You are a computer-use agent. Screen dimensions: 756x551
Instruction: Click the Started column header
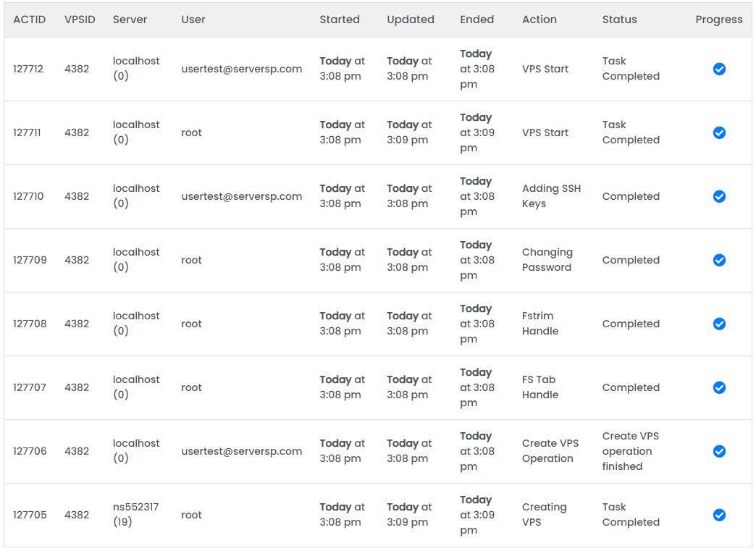(340, 20)
